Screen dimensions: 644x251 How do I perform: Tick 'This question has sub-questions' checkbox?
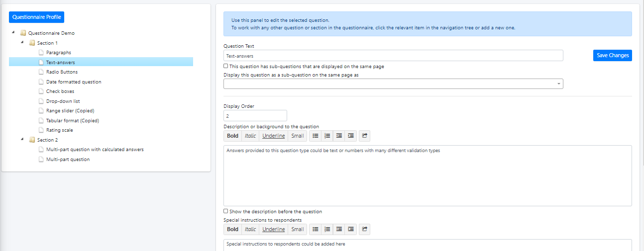coord(226,66)
